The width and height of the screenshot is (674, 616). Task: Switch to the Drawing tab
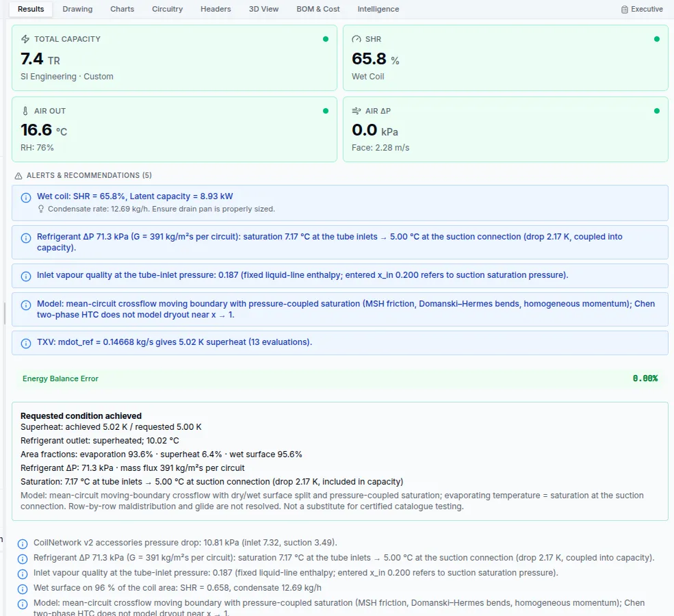click(x=77, y=9)
